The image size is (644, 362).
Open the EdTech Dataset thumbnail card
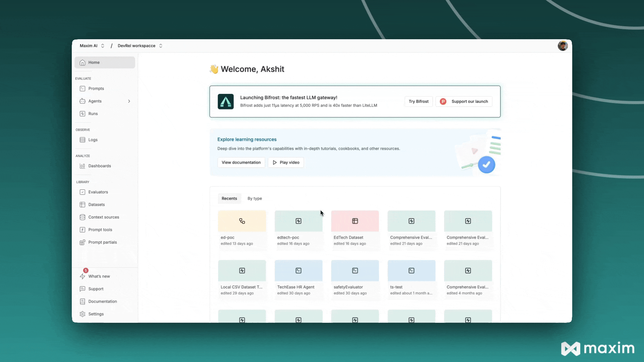[355, 221]
